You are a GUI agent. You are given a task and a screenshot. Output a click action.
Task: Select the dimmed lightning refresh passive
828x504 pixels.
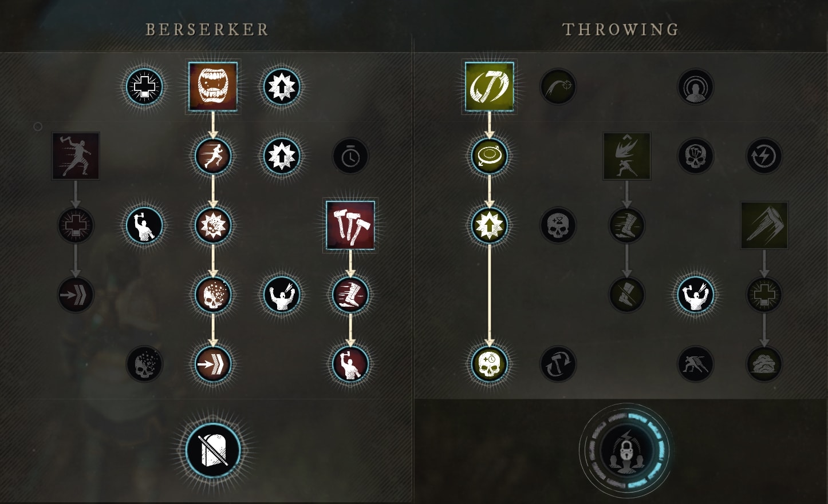(764, 156)
